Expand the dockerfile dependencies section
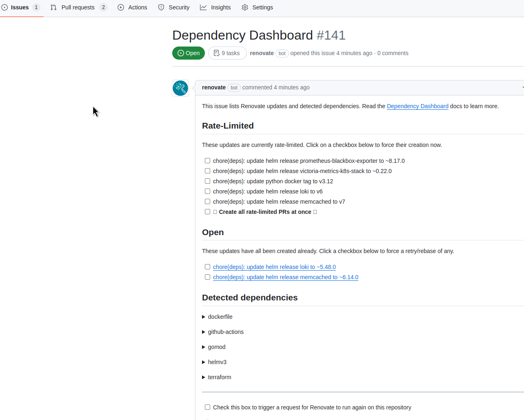 (203, 317)
